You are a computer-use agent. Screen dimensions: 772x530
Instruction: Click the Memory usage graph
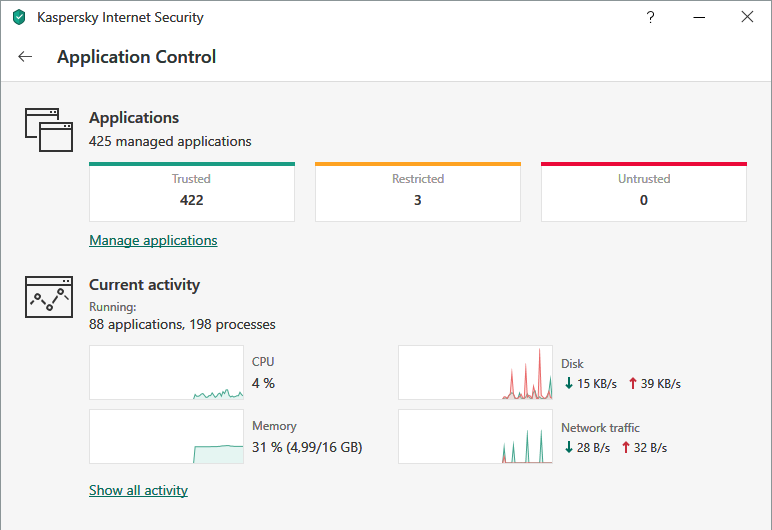tap(167, 436)
